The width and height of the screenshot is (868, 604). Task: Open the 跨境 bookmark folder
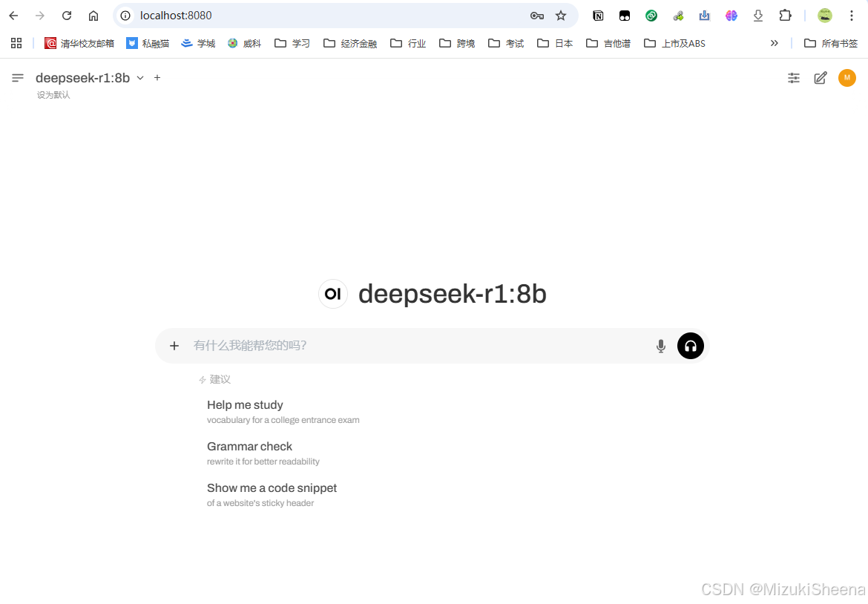pos(457,43)
